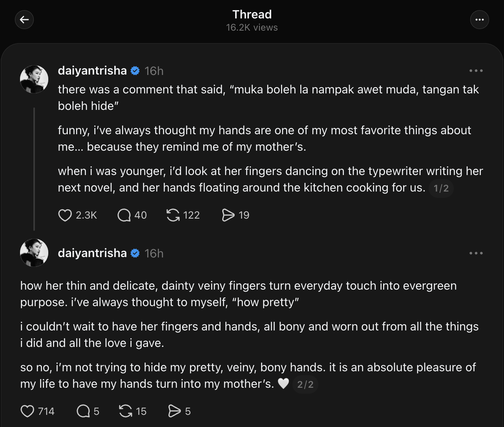Repost the first post with 122 reposts

[173, 215]
